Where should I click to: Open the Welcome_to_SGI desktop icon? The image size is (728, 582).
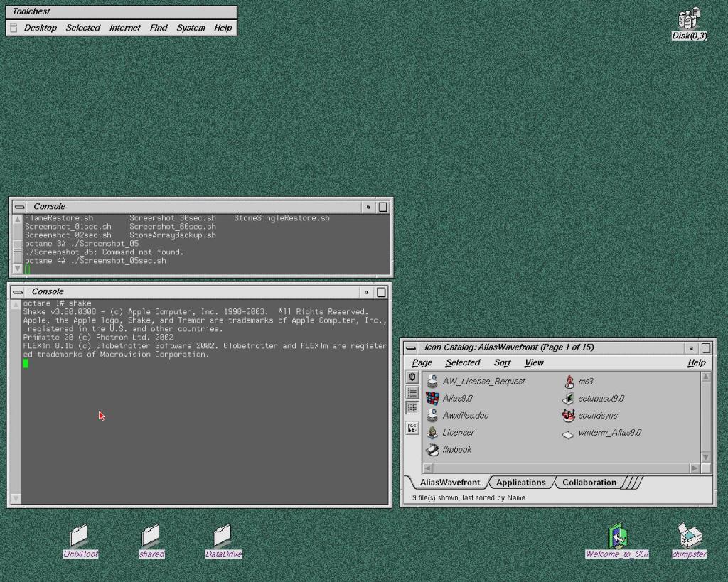pyautogui.click(x=616, y=537)
